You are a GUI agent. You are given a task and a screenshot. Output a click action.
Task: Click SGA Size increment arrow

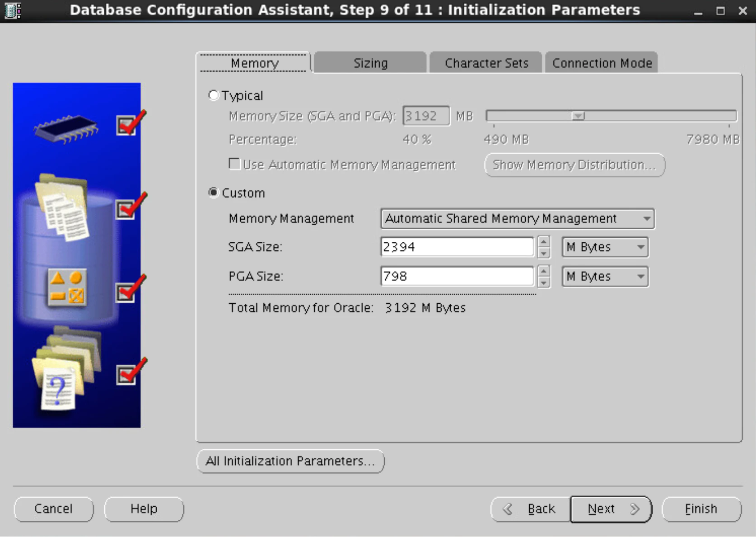[544, 241]
